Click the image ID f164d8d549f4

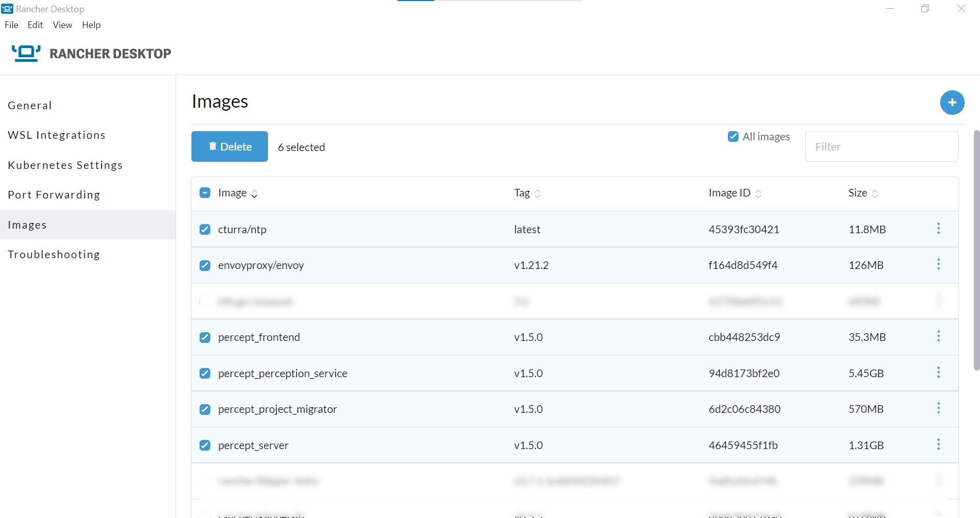743,265
